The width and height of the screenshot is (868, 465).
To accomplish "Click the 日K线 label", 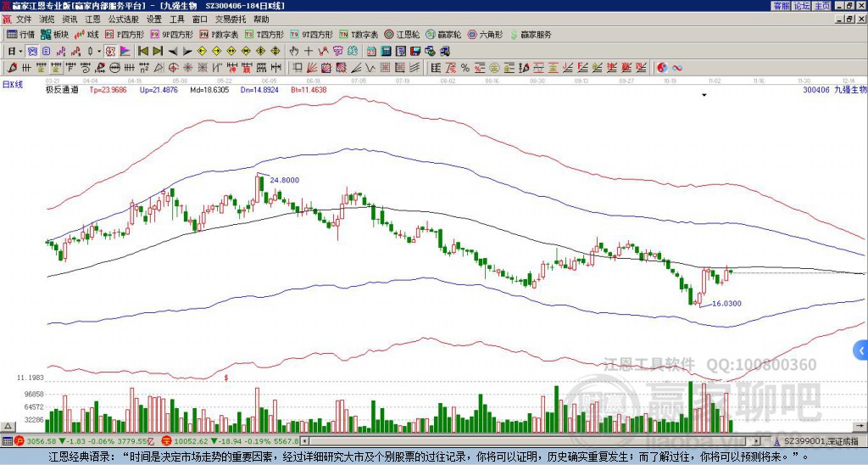I will tap(13, 85).
